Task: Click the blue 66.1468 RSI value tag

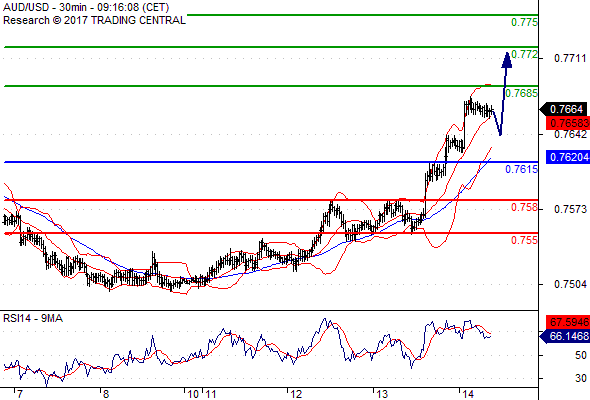Action: coord(565,336)
